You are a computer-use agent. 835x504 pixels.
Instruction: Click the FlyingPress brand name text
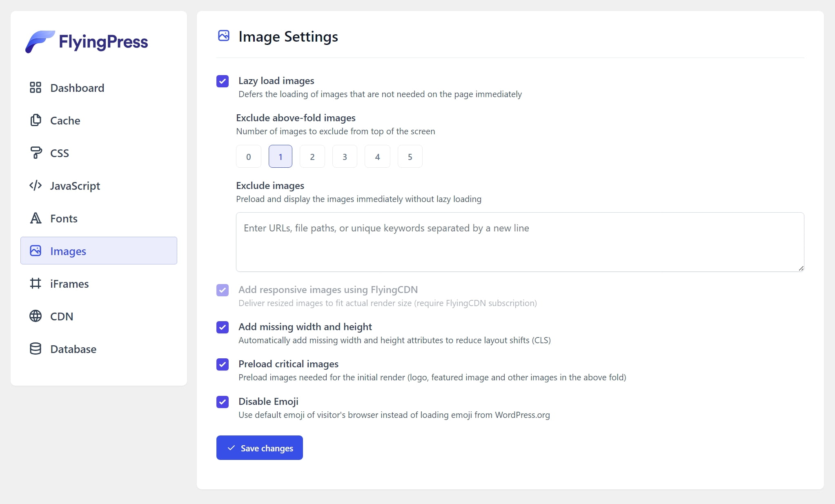point(103,42)
